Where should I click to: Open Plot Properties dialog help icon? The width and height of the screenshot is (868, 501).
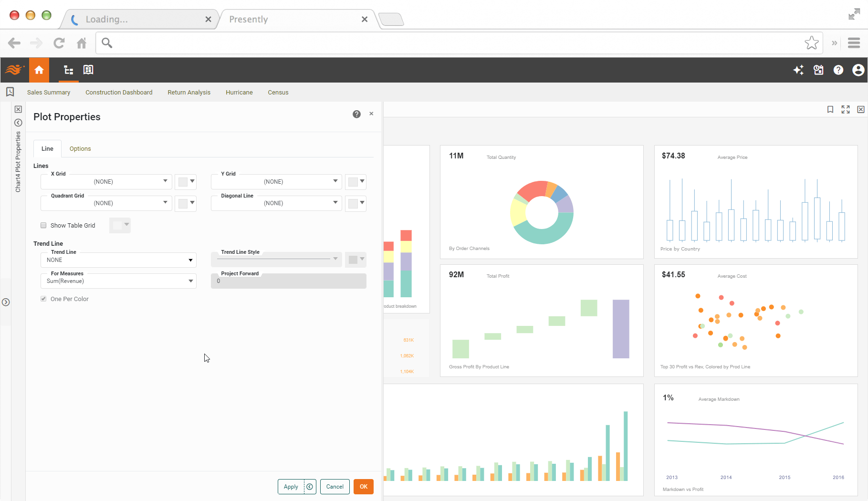tap(356, 114)
